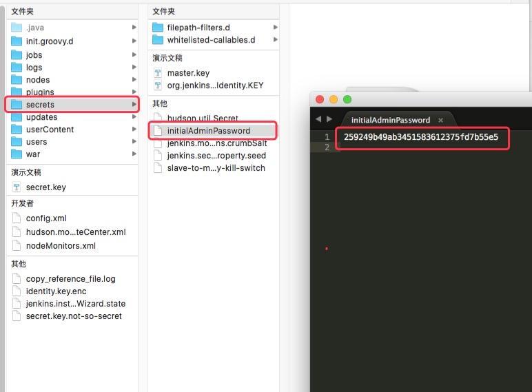This screenshot has height=392, width=532.
Task: Select the config.xml file icon
Action: (x=17, y=218)
